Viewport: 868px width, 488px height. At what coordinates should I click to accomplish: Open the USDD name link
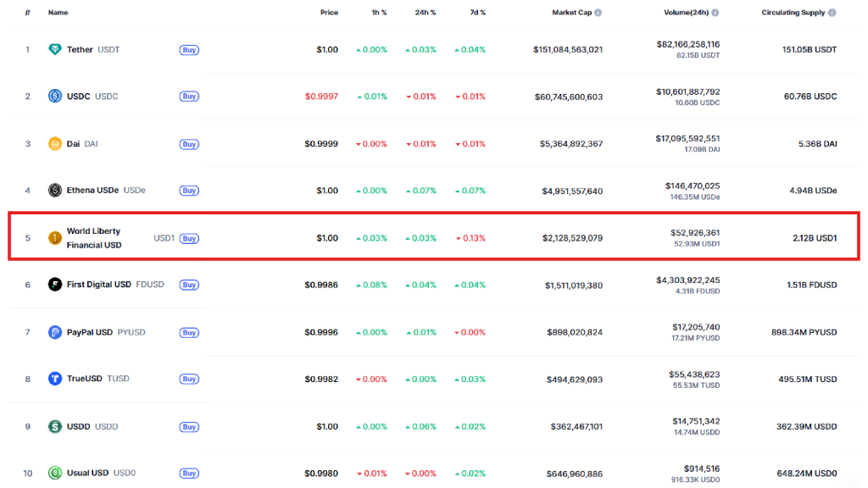(78, 427)
